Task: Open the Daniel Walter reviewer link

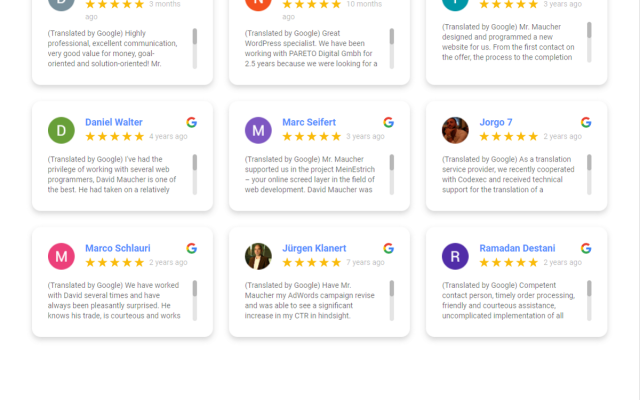Action: click(x=113, y=122)
